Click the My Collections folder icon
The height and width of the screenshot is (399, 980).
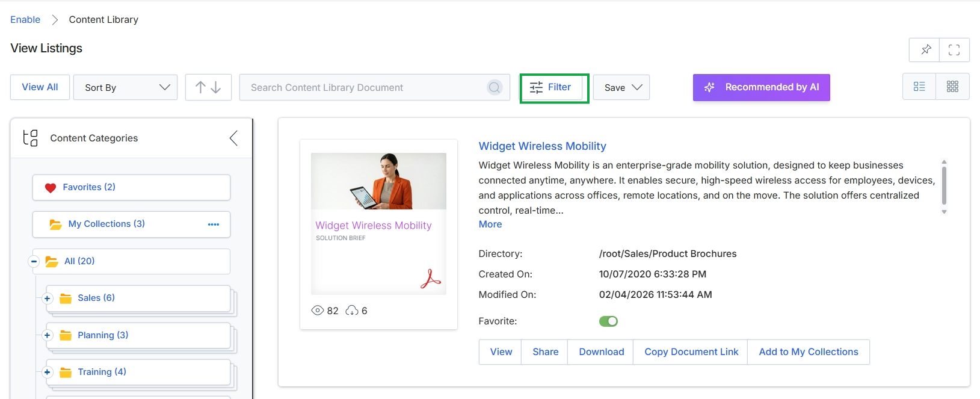(55, 224)
